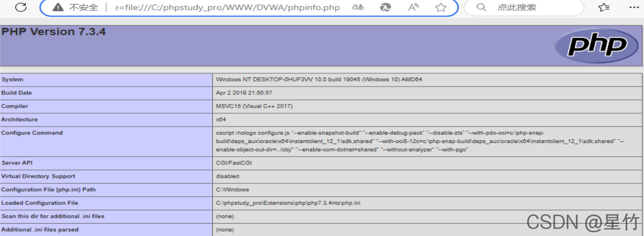
Task: Click the Compiler row label
Action: 15,106
